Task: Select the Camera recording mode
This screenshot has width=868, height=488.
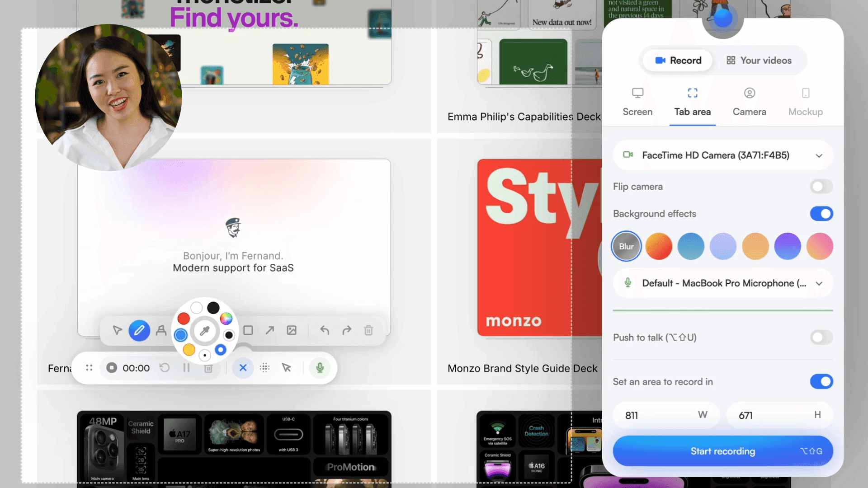Action: pyautogui.click(x=749, y=101)
